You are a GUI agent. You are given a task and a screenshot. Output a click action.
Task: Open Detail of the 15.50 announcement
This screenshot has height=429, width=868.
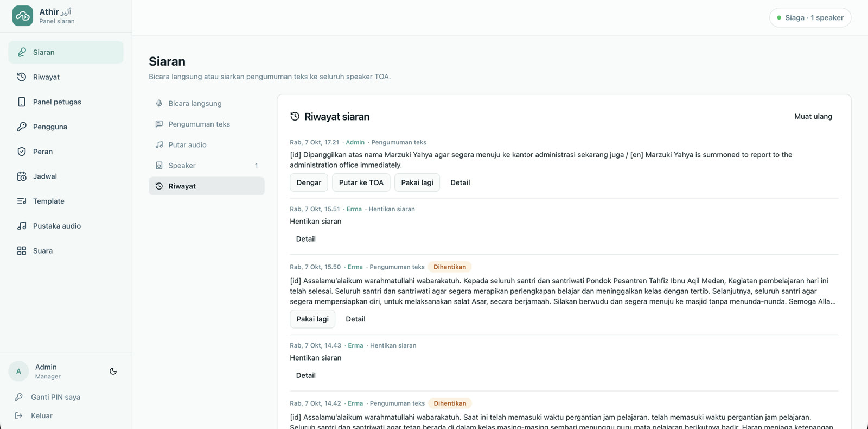pyautogui.click(x=355, y=319)
